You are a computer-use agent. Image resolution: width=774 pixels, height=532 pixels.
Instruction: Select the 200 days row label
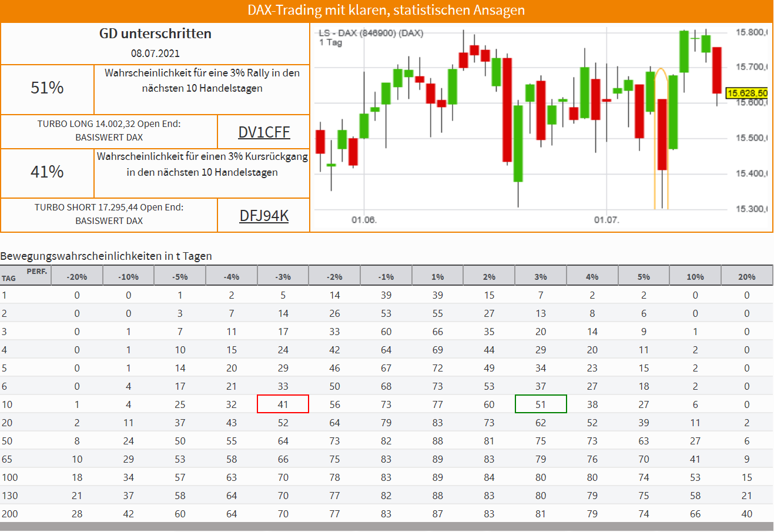tap(10, 514)
